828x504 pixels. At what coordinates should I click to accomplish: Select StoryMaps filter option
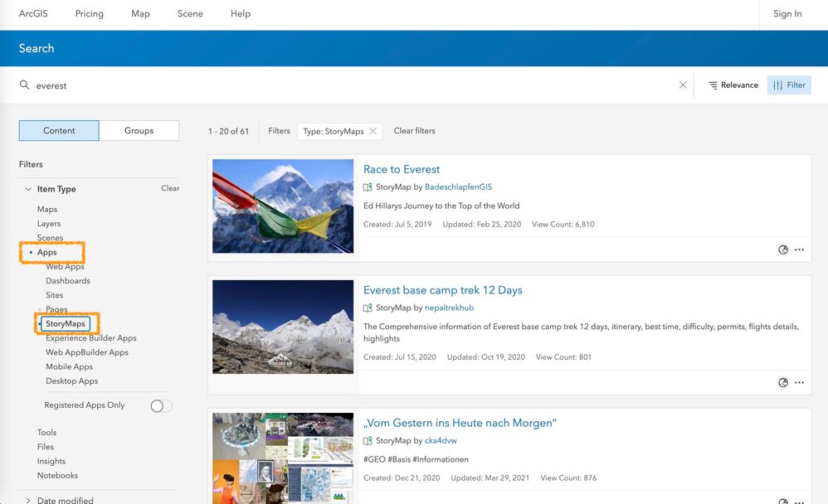66,323
